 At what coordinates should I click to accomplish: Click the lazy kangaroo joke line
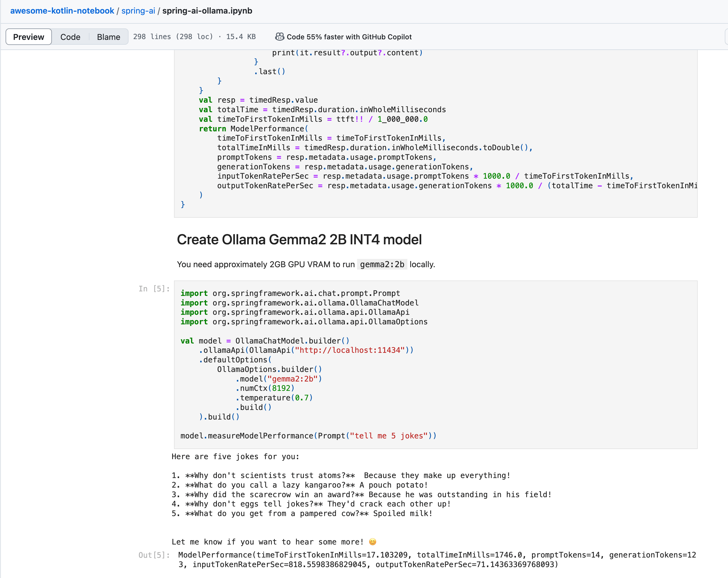pyautogui.click(x=300, y=485)
